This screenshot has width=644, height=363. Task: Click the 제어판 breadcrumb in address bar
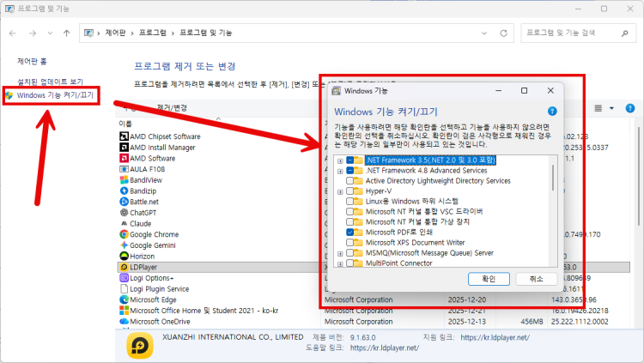click(x=115, y=33)
